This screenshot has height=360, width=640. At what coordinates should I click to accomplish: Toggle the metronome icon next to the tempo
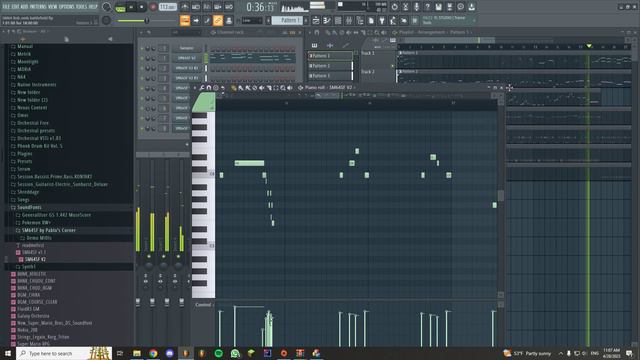tap(185, 7)
